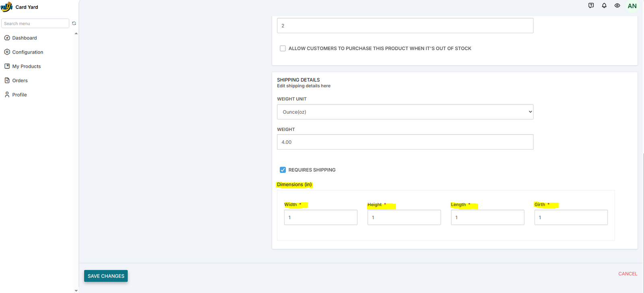Click the eye preview icon in header
The width and height of the screenshot is (644, 293).
click(617, 6)
